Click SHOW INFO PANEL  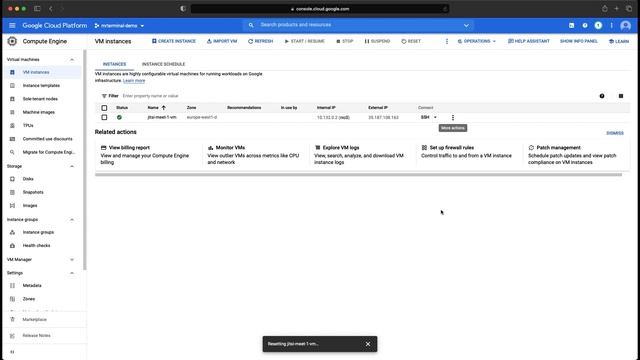578,41
